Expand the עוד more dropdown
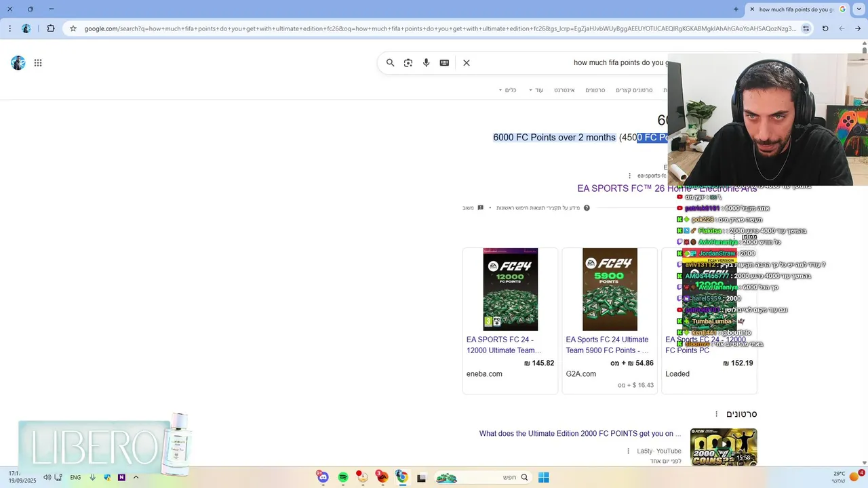This screenshot has width=868, height=488. point(536,90)
